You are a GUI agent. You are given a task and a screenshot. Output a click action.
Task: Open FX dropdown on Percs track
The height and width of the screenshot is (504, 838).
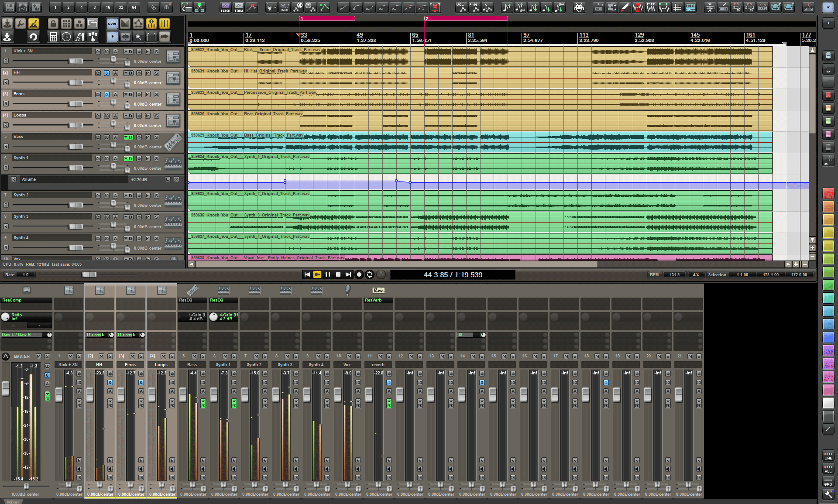pos(128,94)
